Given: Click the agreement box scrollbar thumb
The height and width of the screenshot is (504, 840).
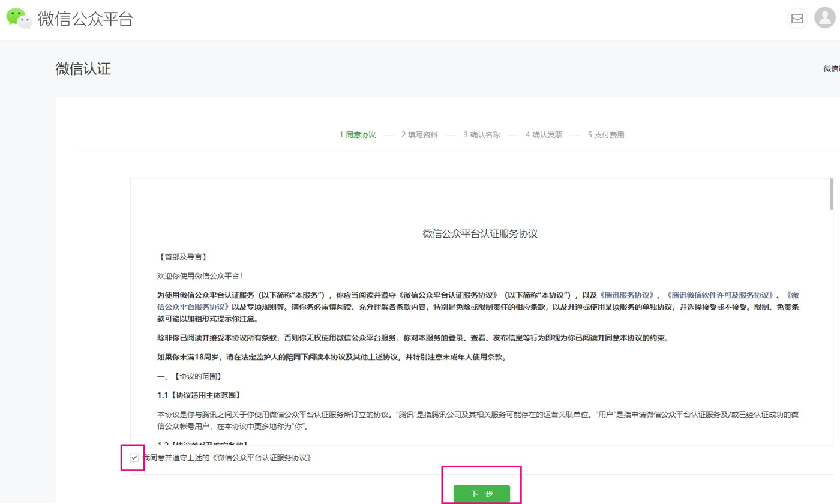Looking at the screenshot, I should point(831,194).
